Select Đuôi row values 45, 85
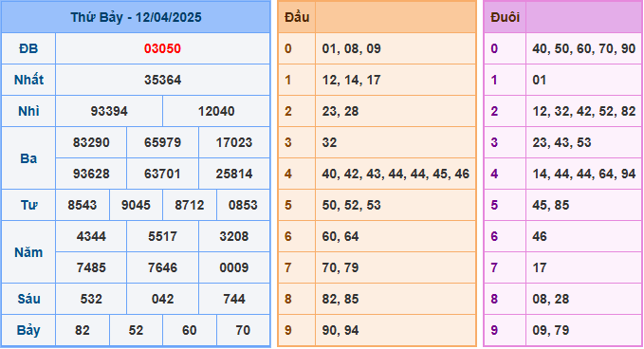 coord(551,205)
